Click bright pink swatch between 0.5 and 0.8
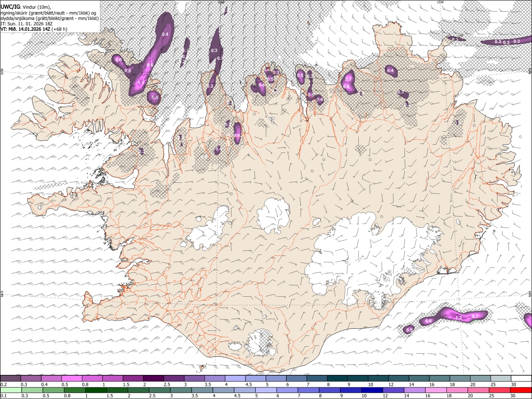532x399 pixels. click(x=71, y=378)
